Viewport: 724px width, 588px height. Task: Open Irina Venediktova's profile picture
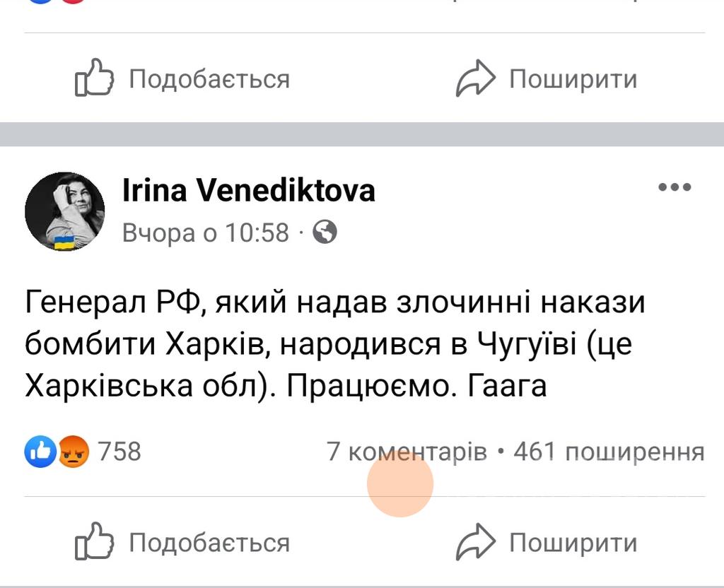(64, 211)
